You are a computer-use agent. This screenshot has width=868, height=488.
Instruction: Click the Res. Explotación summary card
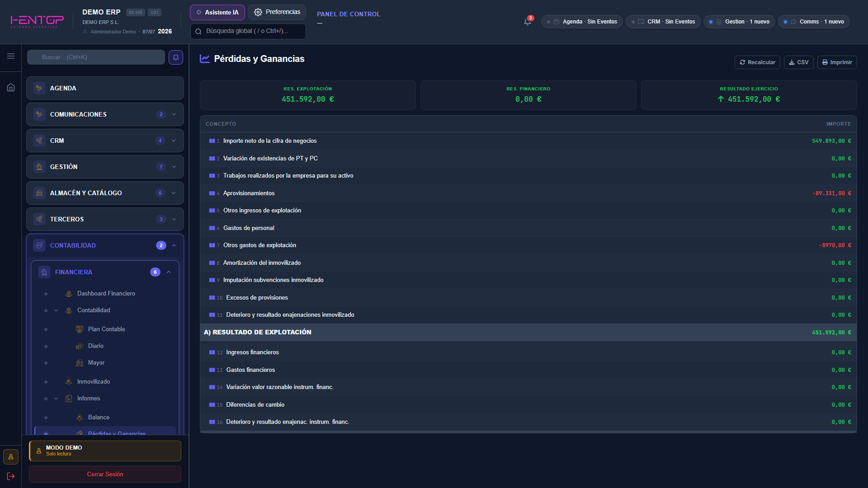(x=308, y=95)
